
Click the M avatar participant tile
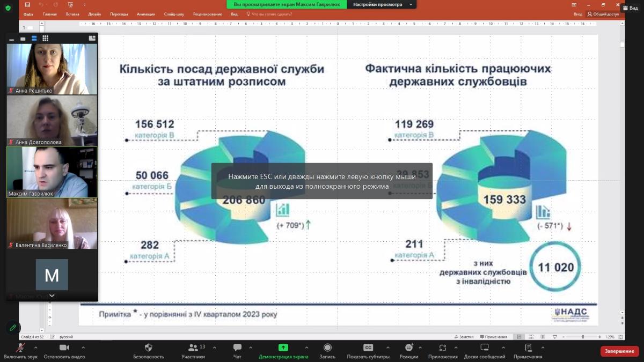52,275
